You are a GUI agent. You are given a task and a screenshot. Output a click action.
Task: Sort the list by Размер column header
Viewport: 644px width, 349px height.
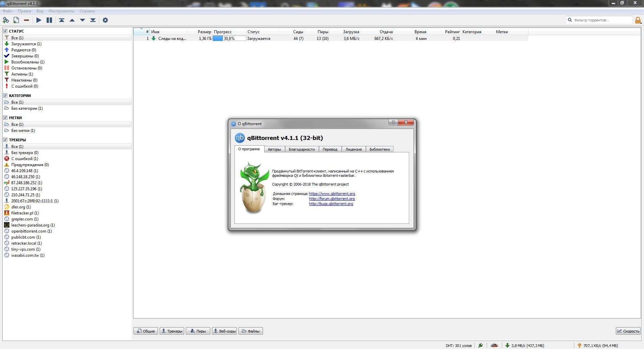(201, 32)
